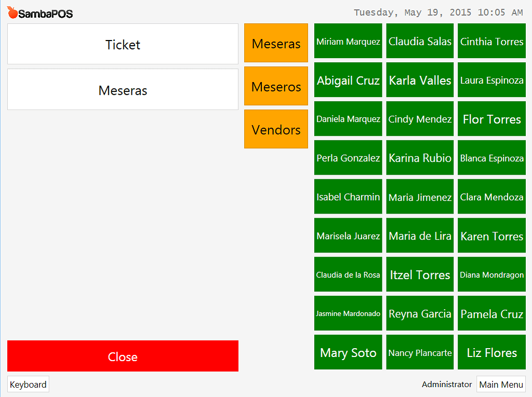532x397 pixels.
Task: Select waitress Liz Flores
Action: 491,352
